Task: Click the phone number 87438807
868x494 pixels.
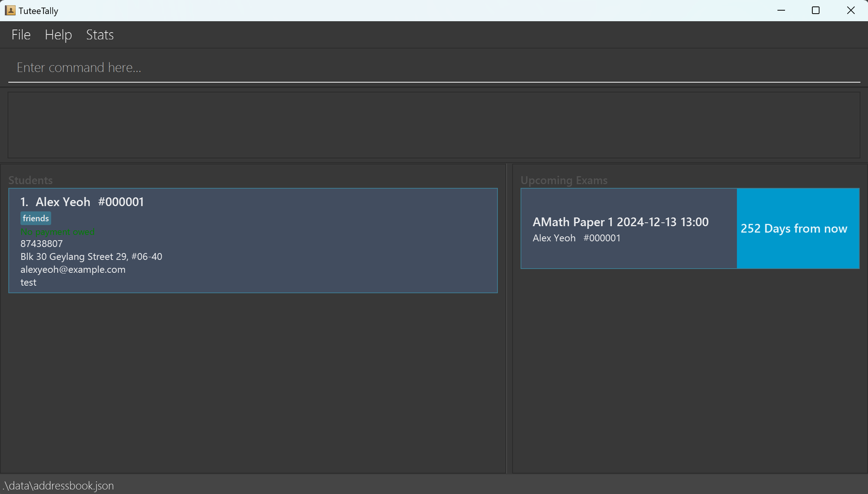Action: point(41,244)
